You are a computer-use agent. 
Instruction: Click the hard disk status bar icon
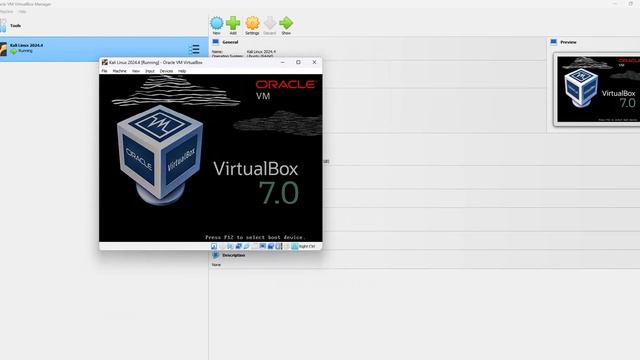[x=214, y=247]
